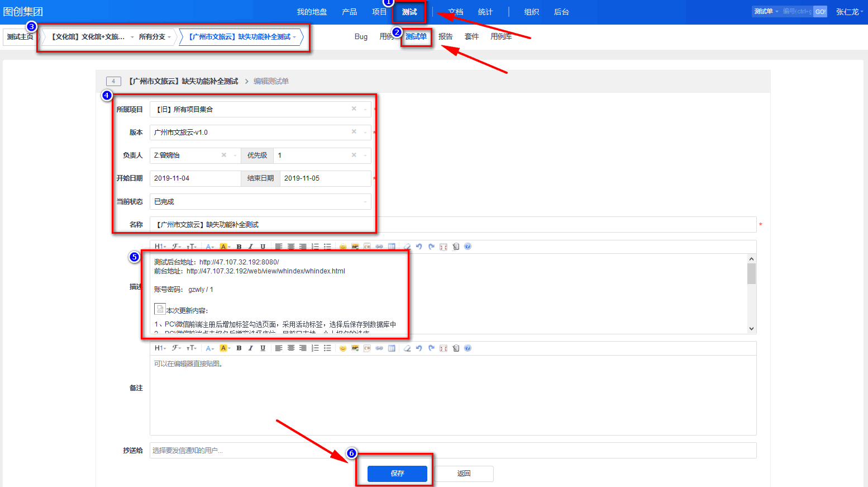Click italic in the description editor toolbar
868x487 pixels.
pyautogui.click(x=251, y=247)
